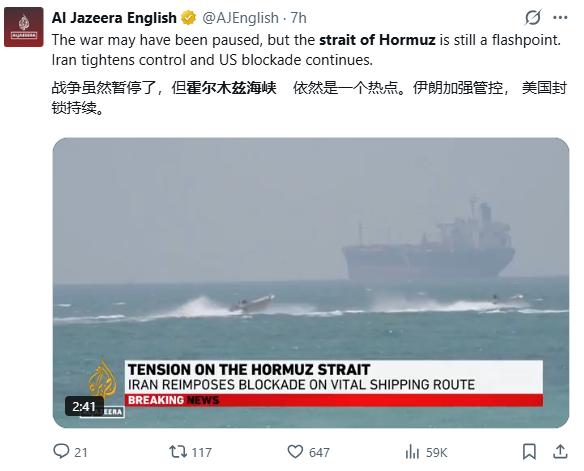This screenshot has height=471, width=584.
Task: Open the @AJEnglish handle link
Action: 240,18
